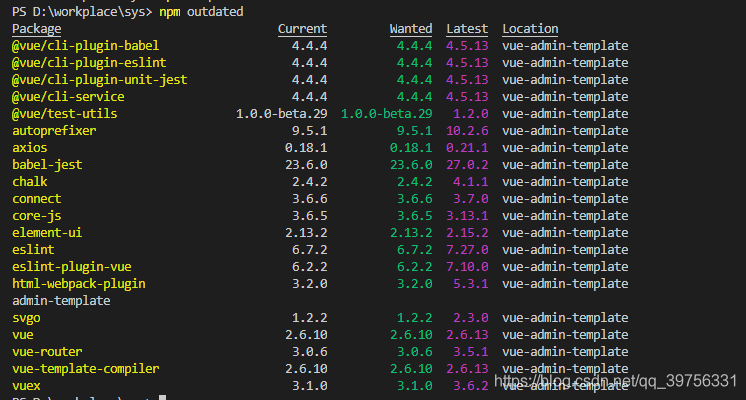This screenshot has height=400, width=746.
Task: Click the vue-template-compiler package name
Action: point(86,369)
